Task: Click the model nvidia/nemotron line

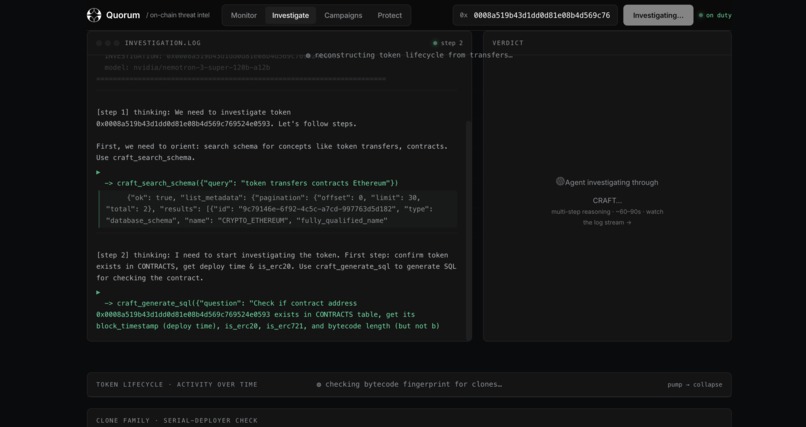Action: 187,67
